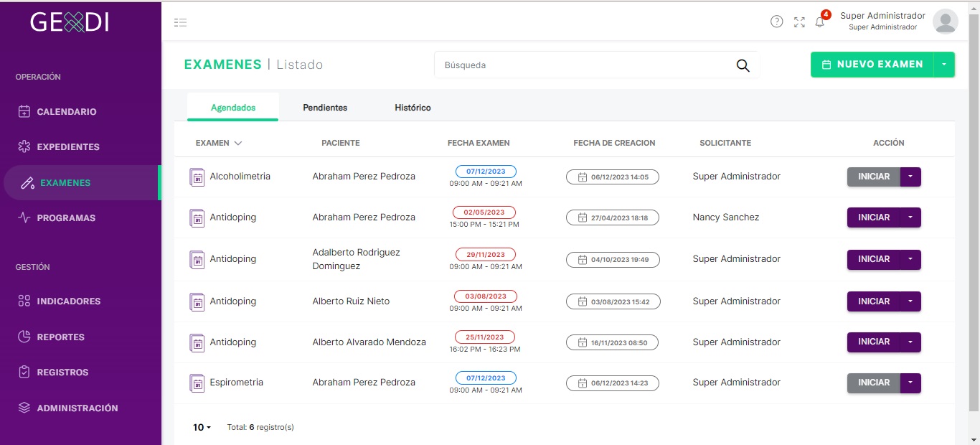This screenshot has height=445, width=980.
Task: Expand the Nuevo Examen dropdown arrow
Action: pyautogui.click(x=944, y=65)
